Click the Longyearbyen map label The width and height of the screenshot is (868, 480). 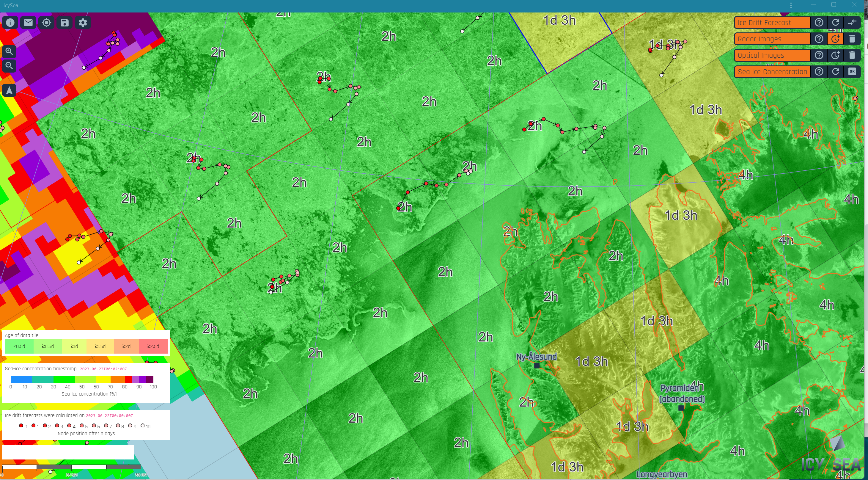pyautogui.click(x=662, y=474)
